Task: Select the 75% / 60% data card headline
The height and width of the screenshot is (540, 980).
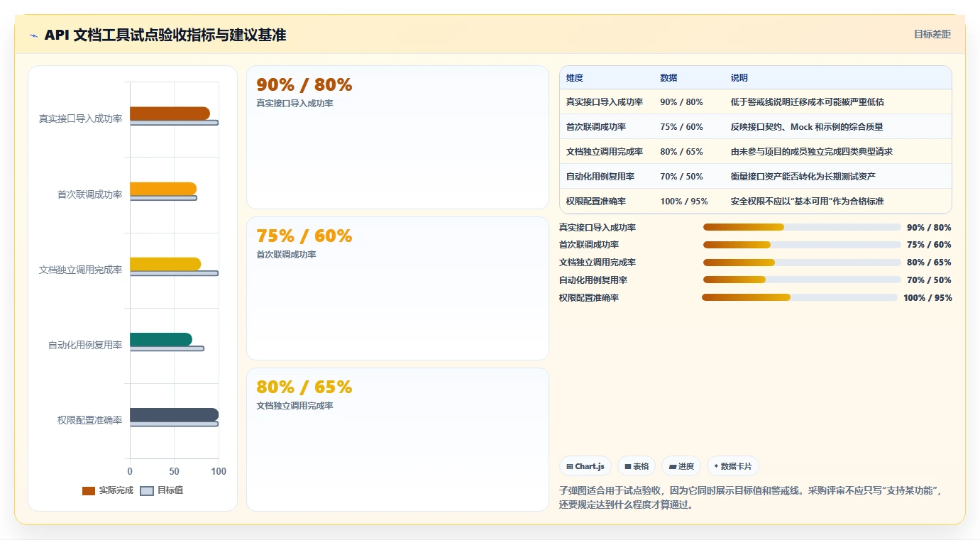Action: coord(304,236)
